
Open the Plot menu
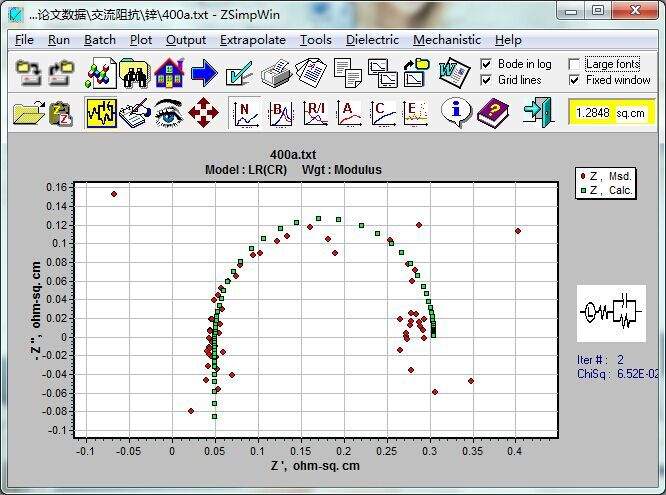tap(141, 40)
